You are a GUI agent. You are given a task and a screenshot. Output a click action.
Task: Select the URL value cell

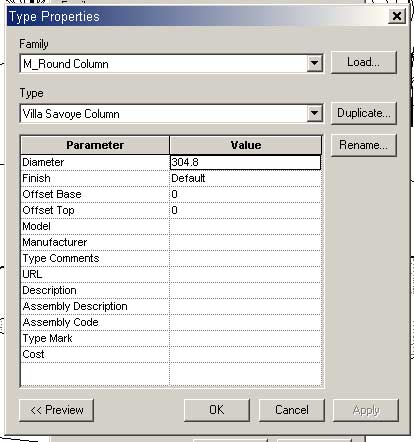pos(245,274)
